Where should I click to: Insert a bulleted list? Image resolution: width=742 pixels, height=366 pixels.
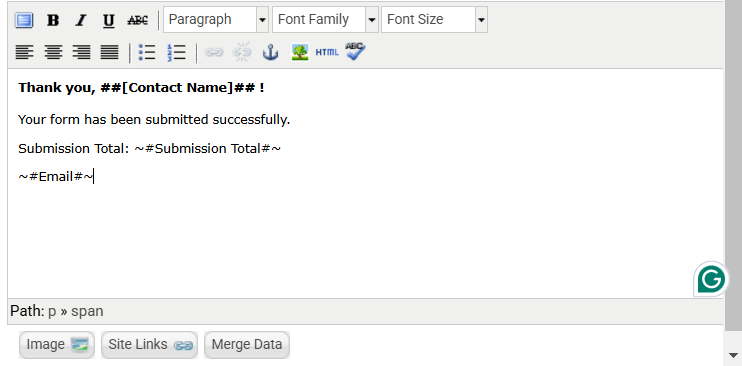pyautogui.click(x=147, y=52)
